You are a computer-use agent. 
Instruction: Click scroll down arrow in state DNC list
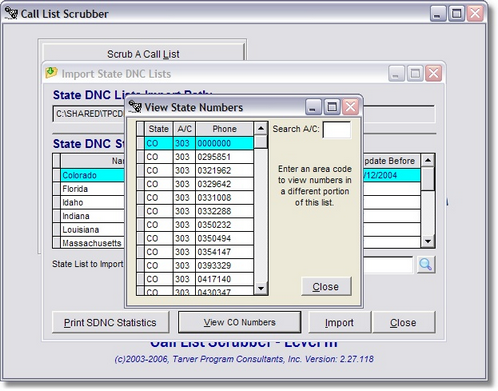click(x=428, y=241)
